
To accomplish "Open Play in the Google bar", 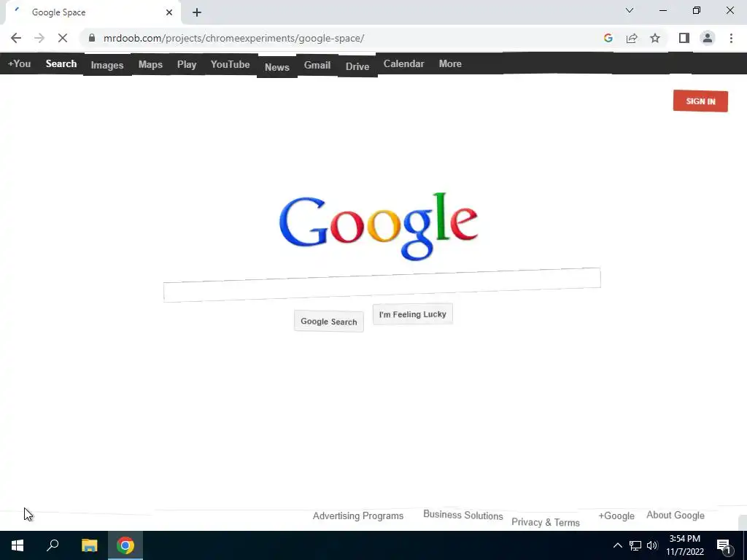I will (187, 64).
